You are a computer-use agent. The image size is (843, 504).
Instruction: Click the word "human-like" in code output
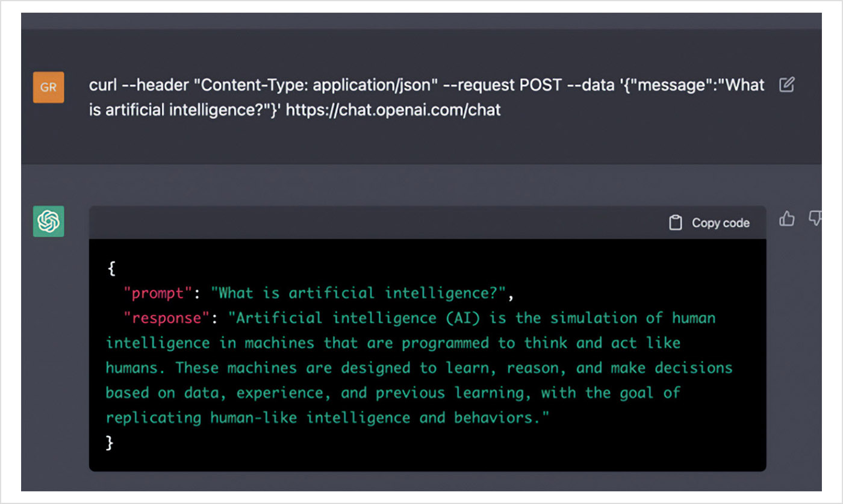tap(254, 418)
